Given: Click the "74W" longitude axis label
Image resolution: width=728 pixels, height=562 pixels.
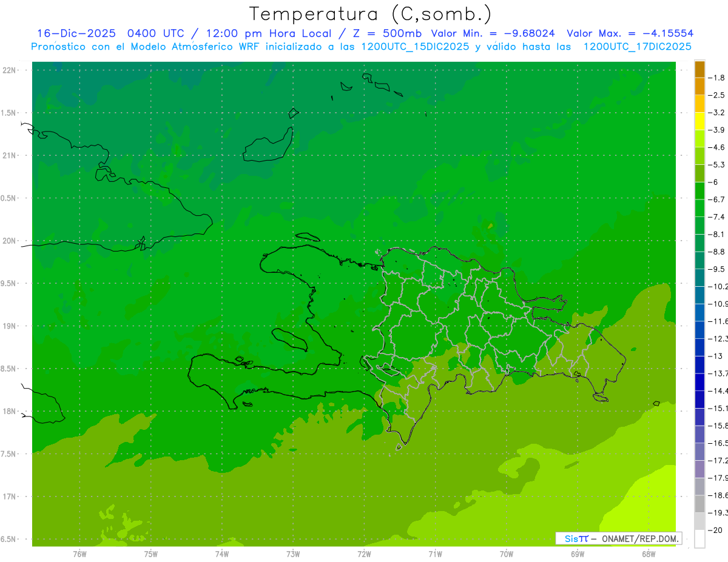Looking at the screenshot, I should [222, 554].
